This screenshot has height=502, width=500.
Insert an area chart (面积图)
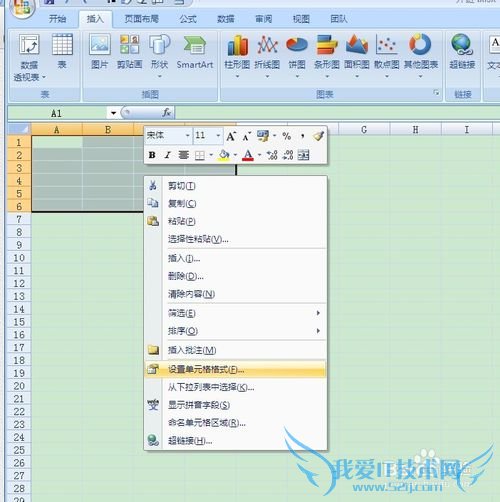[357, 56]
